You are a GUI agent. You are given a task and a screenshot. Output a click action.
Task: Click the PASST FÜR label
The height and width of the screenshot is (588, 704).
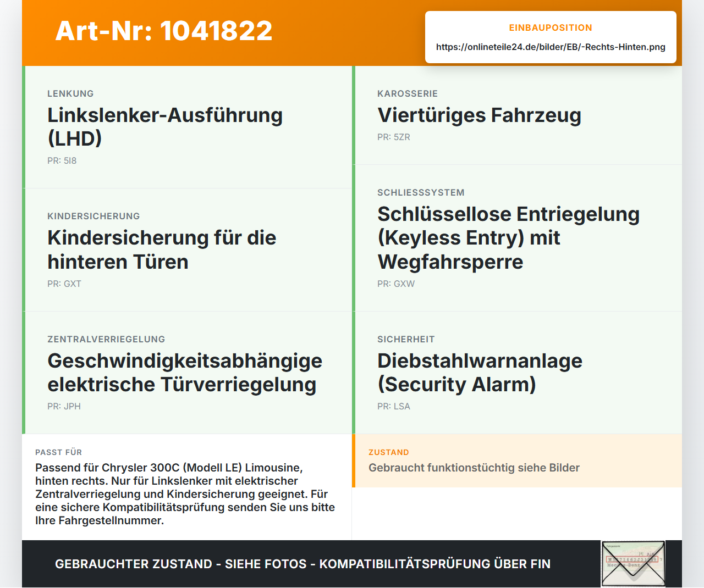pyautogui.click(x=58, y=452)
